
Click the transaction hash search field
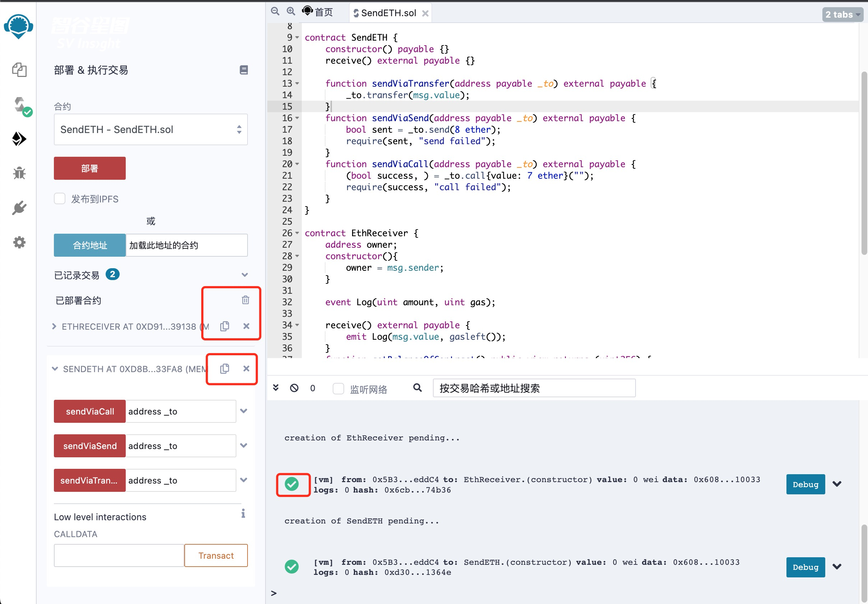534,388
